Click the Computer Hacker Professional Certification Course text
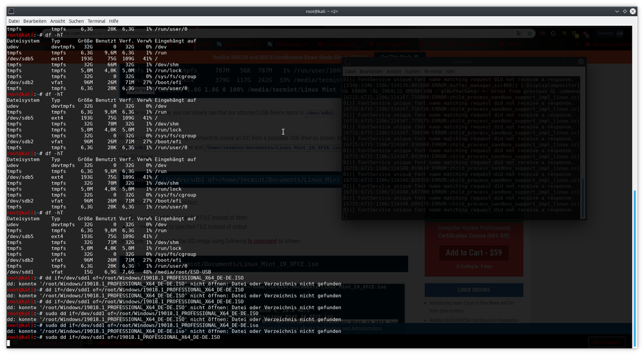This screenshot has width=644, height=355. [474, 232]
